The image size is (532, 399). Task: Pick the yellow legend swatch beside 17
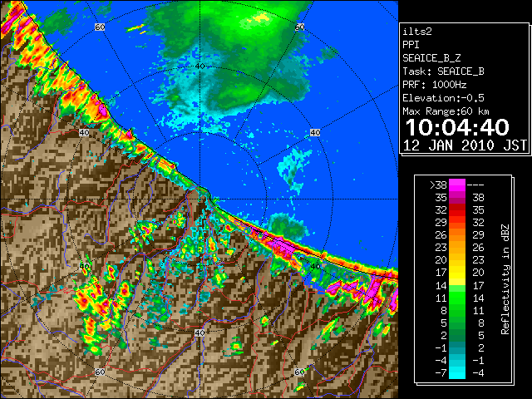tap(457, 273)
